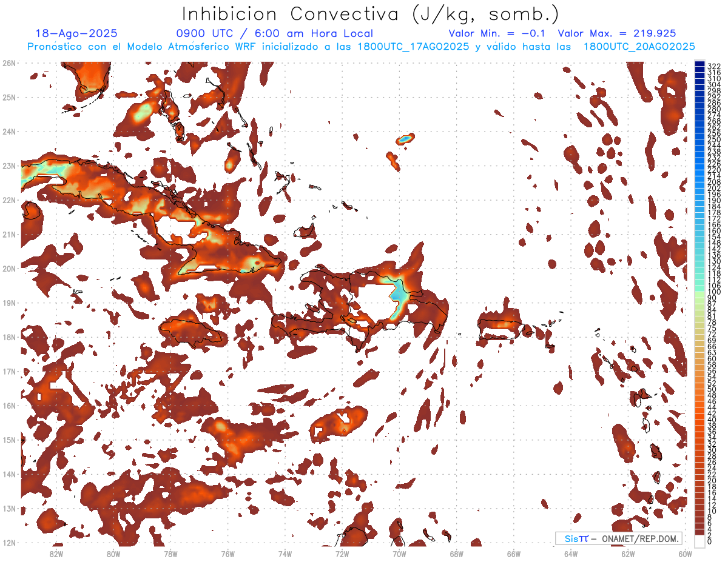The width and height of the screenshot is (728, 562).
Task: Click the 78W longitude label
Action: click(x=170, y=554)
